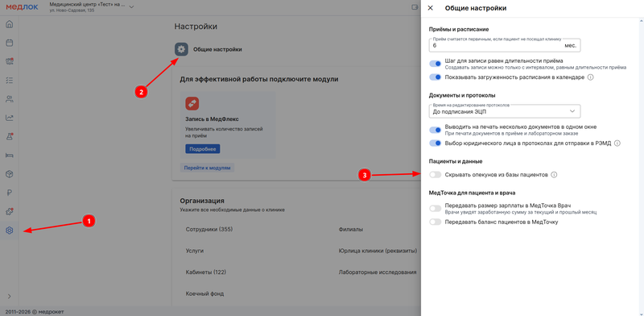Click info icon next to юридического лица option

[617, 143]
